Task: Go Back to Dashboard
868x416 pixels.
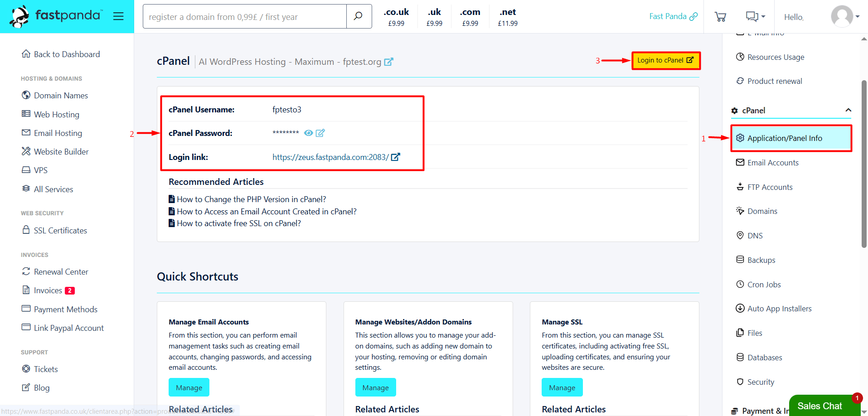Action: pyautogui.click(x=61, y=54)
